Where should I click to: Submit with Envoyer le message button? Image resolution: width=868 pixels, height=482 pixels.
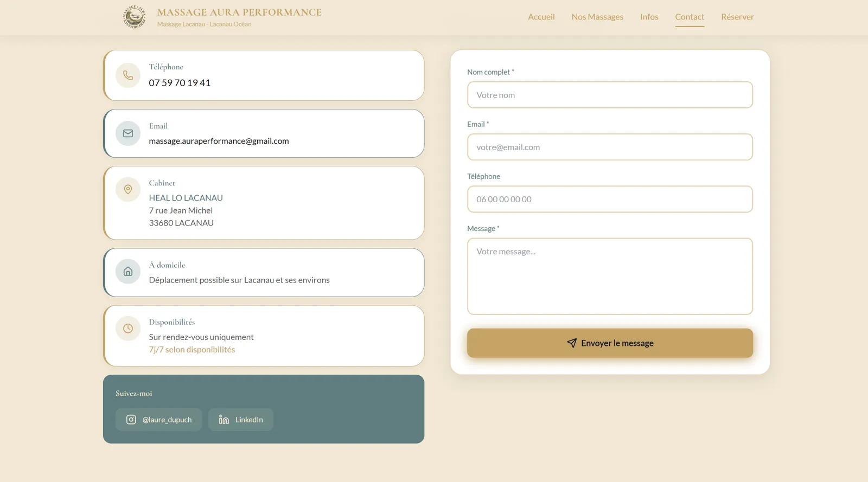pos(610,343)
